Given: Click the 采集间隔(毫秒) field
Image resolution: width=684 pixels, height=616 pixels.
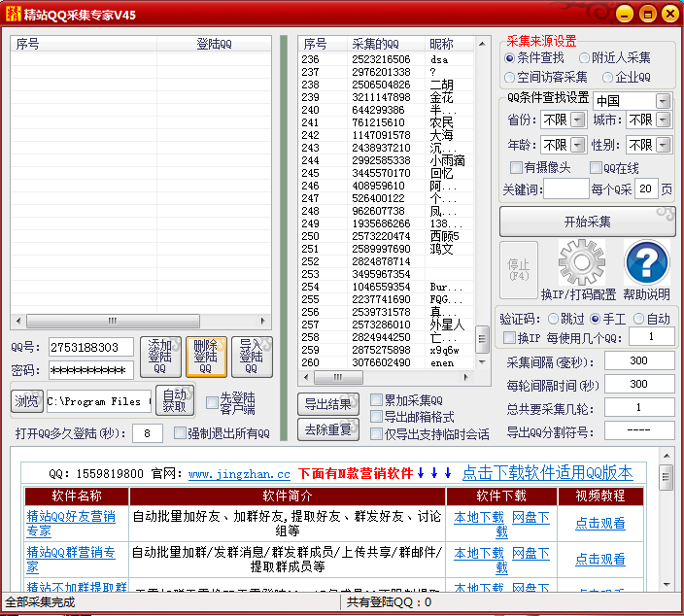Looking at the screenshot, I should [x=639, y=360].
